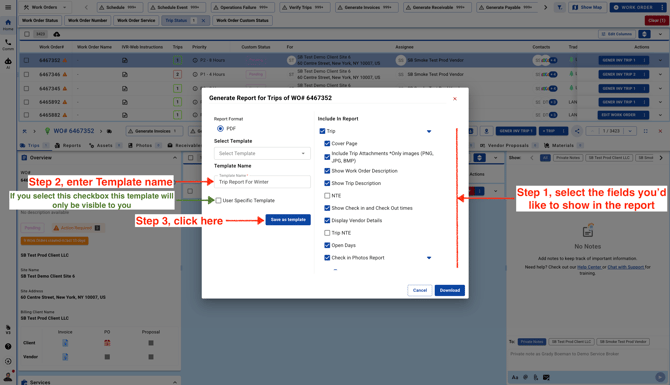Viewport: 670px width, 385px height.
Task: Open the filter funnel icon in top bar
Action: [559, 7]
